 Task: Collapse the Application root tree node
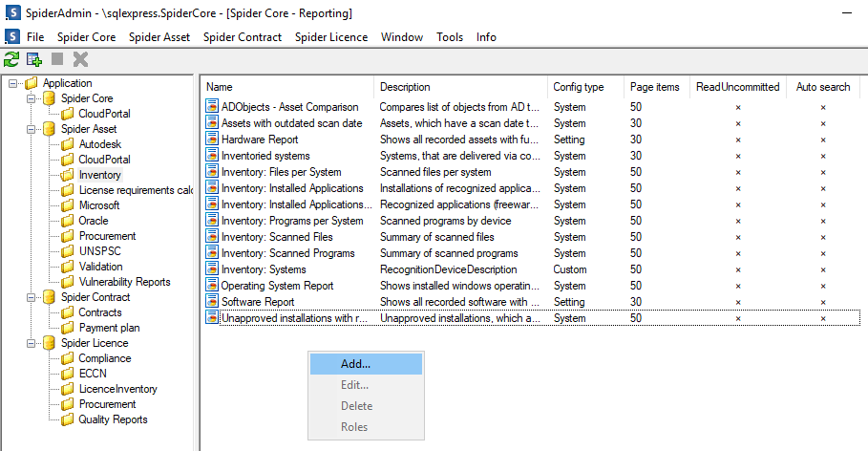pyautogui.click(x=12, y=83)
